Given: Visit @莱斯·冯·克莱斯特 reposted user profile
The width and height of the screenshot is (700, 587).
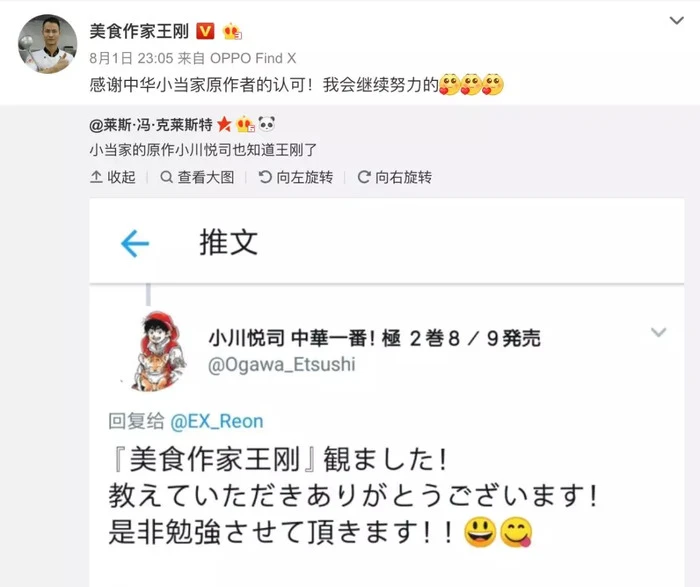Looking at the screenshot, I should (151, 125).
